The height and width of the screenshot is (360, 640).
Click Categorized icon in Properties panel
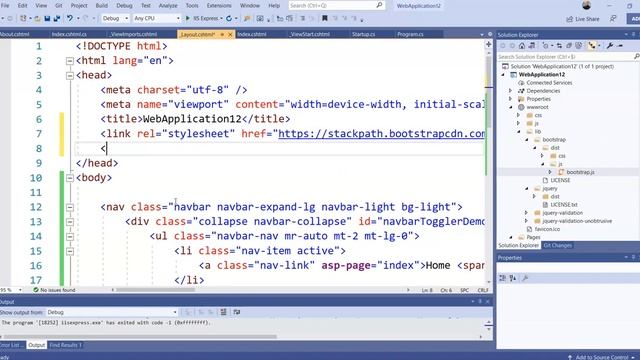point(502,278)
